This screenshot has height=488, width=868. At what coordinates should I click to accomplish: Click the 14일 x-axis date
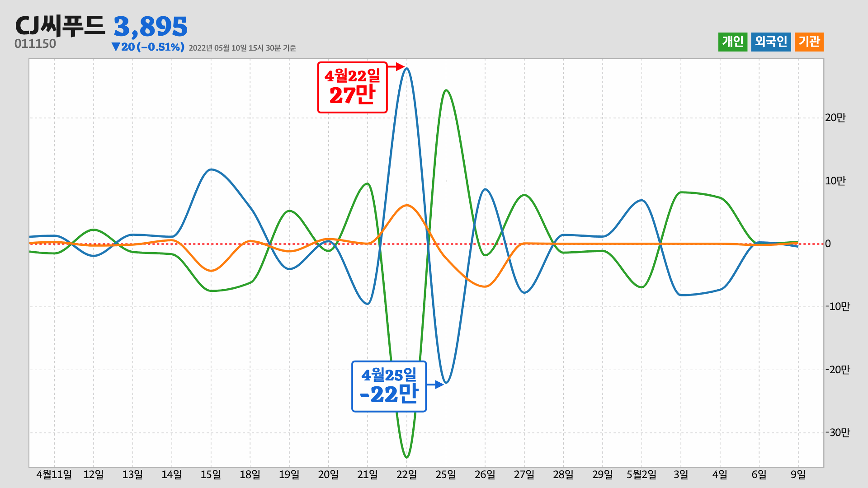coord(172,475)
